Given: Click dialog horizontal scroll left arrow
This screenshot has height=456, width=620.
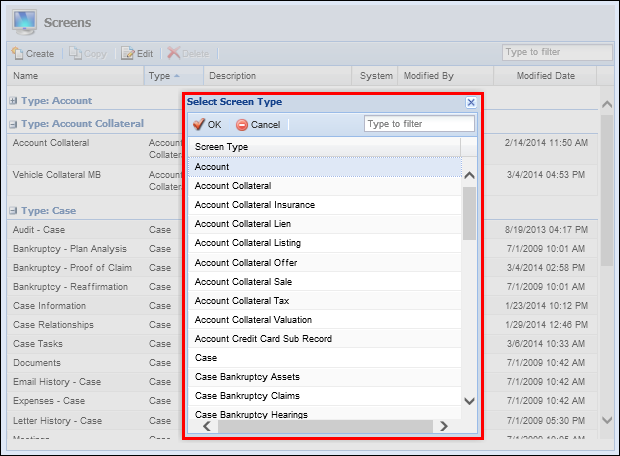Looking at the screenshot, I should [x=207, y=426].
